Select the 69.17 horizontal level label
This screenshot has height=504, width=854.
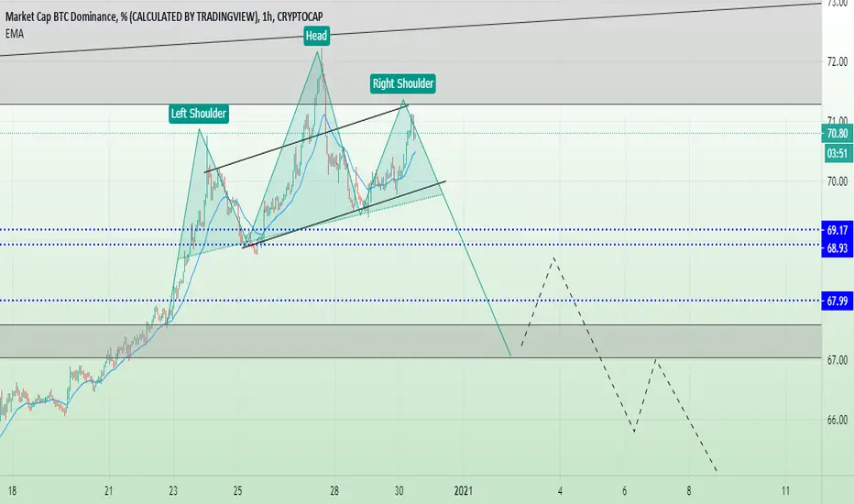pos(838,230)
